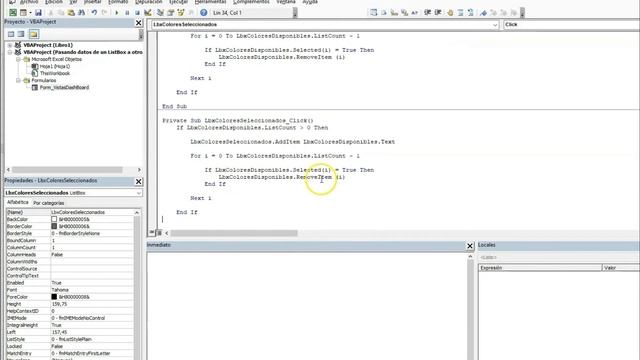Open the object dropdown showing LbxColoresSeleccionados
The height and width of the screenshot is (360, 640).
click(x=495, y=25)
